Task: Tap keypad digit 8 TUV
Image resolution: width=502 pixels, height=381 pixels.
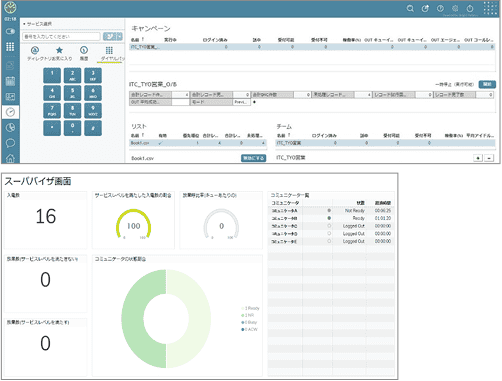Action: tap(72, 111)
